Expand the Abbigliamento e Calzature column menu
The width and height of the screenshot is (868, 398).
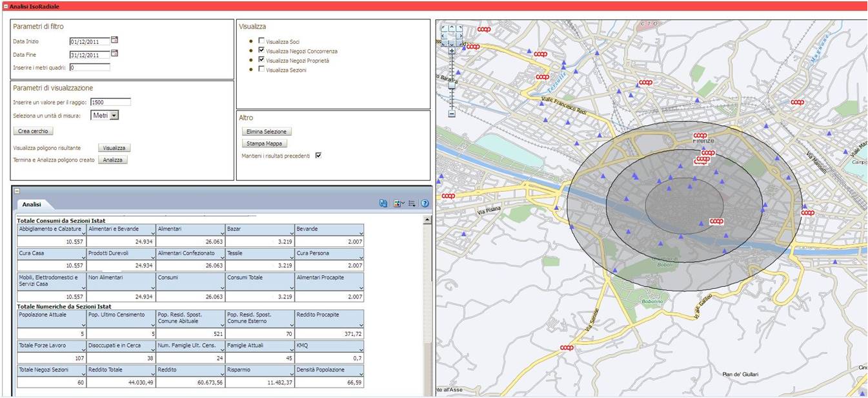coord(83,233)
